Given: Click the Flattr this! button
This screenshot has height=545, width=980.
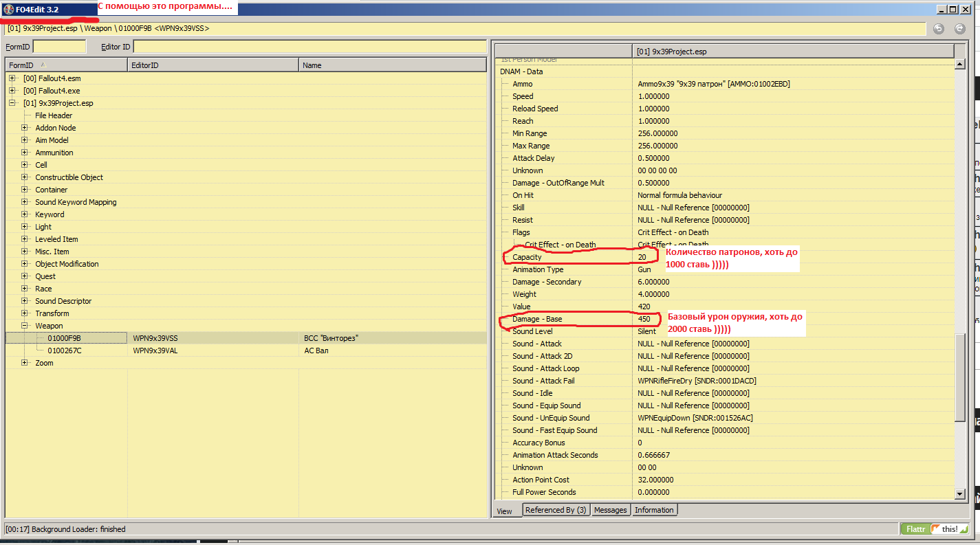Looking at the screenshot, I should (x=937, y=529).
